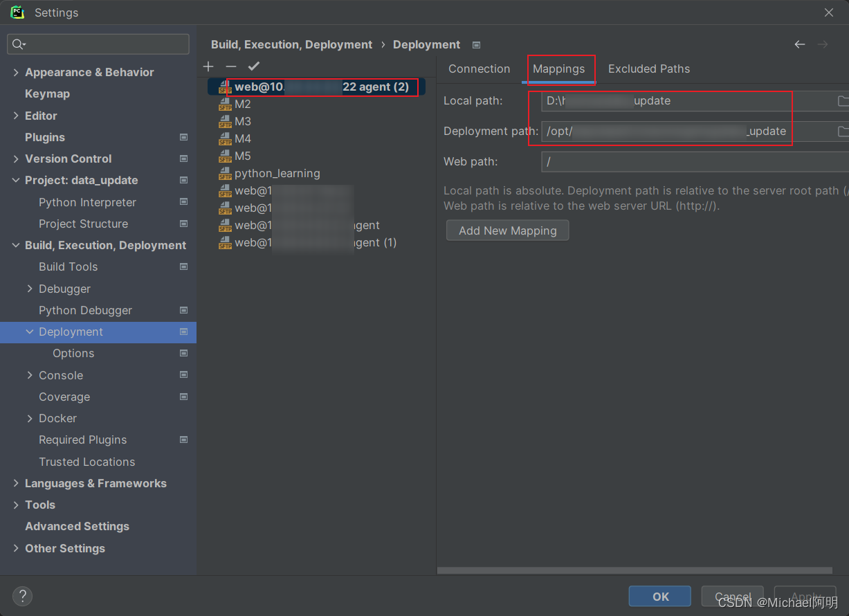This screenshot has height=616, width=849.
Task: Expand the Other Settings section
Action: [x=16, y=548]
